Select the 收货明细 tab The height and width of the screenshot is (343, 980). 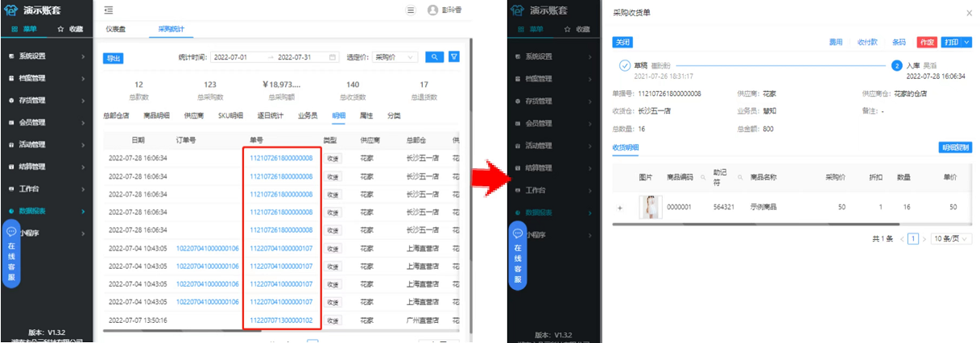(626, 147)
